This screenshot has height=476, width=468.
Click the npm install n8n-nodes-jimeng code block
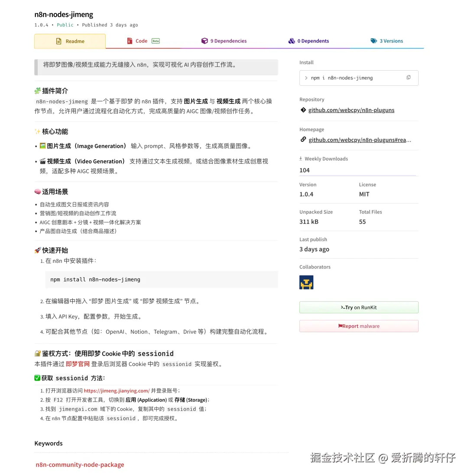(x=162, y=279)
